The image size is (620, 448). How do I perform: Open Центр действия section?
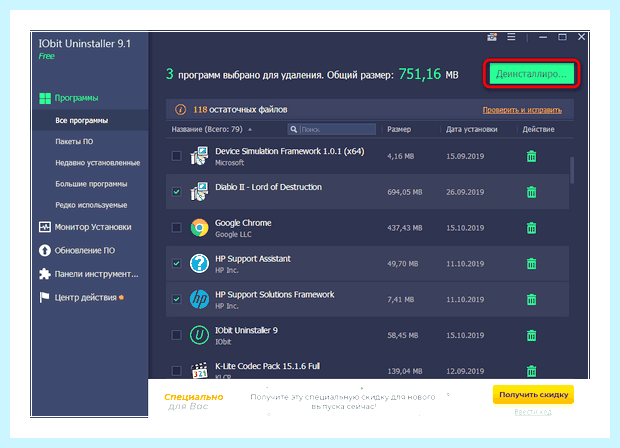pyautogui.click(x=85, y=297)
